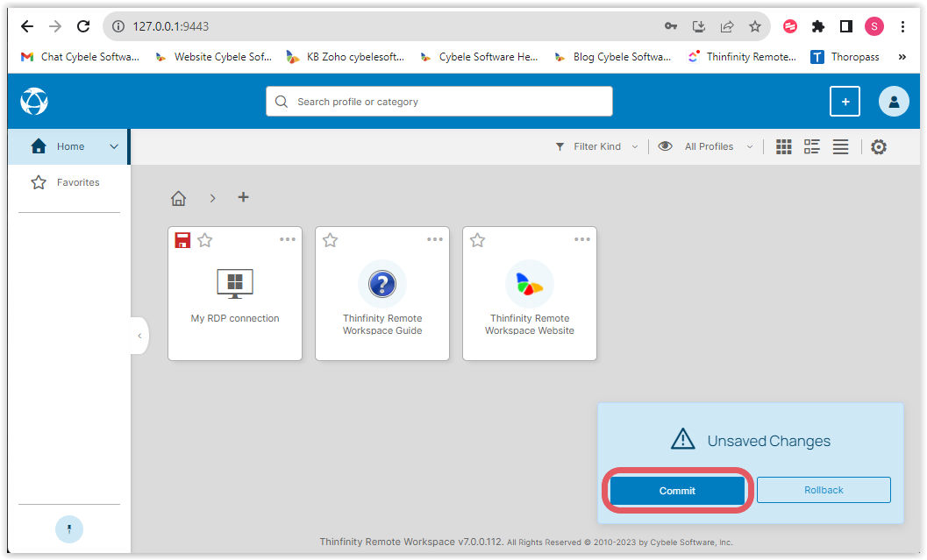Favorite Thinfinity Remote Workspace Guide star
The height and width of the screenshot is (560, 927).
click(x=330, y=240)
